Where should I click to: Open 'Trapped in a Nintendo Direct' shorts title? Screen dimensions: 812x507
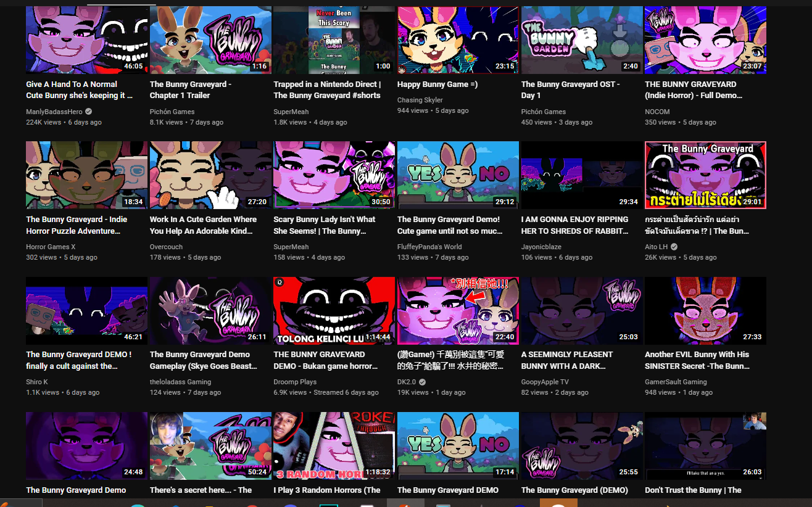pos(327,90)
